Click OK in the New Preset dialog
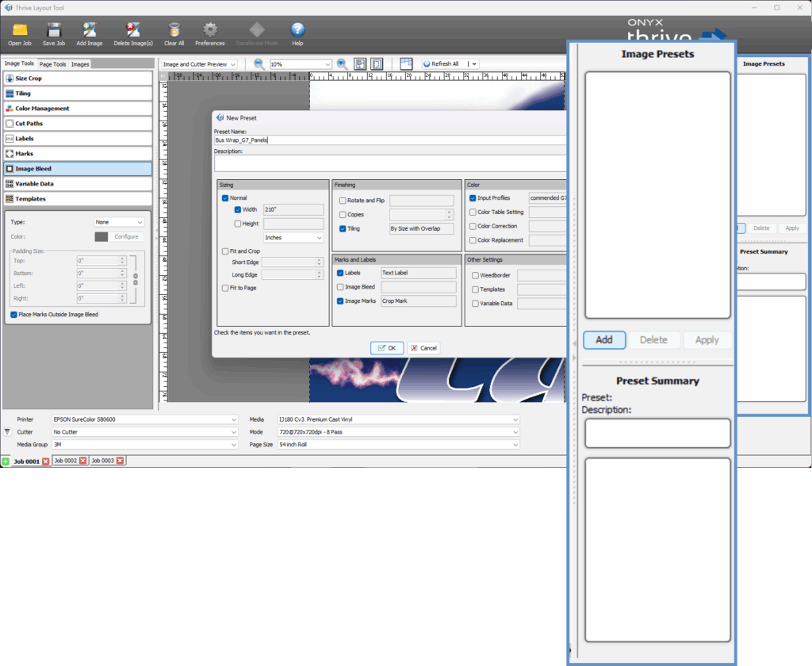Screen dimensions: 812x666 point(386,347)
